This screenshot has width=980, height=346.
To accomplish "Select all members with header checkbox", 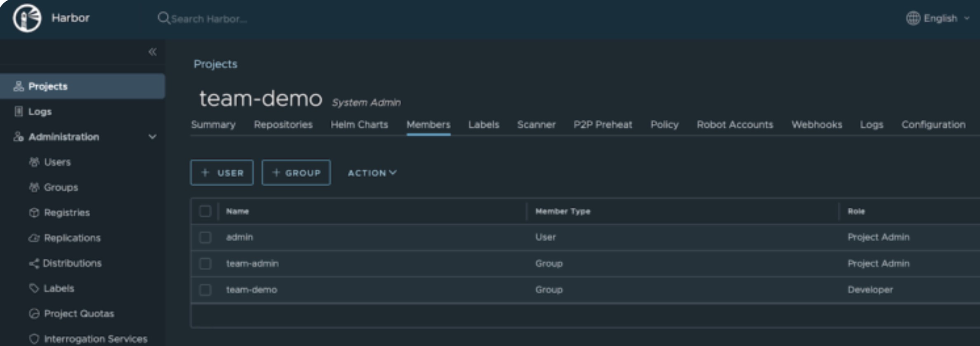I will (205, 211).
